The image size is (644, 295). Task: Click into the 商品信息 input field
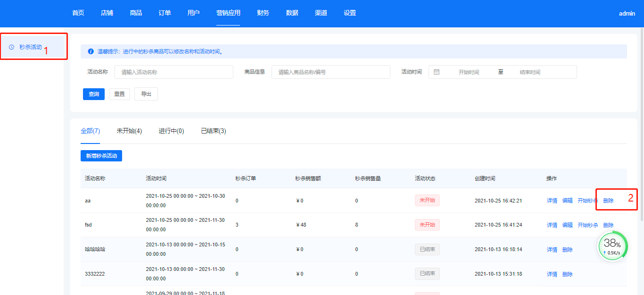coord(330,72)
